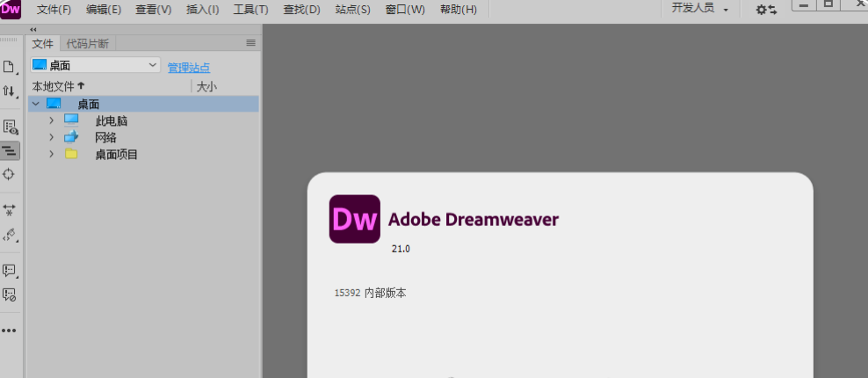
Task: Open the 开发人员 workspace dropdown
Action: [699, 9]
